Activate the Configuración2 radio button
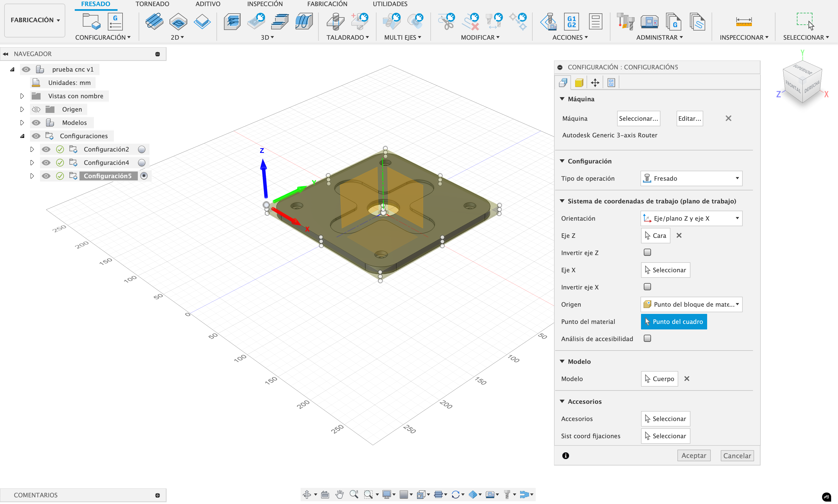This screenshot has width=838, height=504. tap(142, 149)
